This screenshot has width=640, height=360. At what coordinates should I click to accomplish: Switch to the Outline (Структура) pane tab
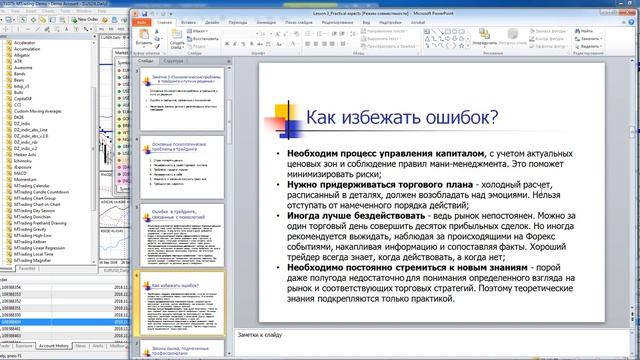tap(173, 61)
